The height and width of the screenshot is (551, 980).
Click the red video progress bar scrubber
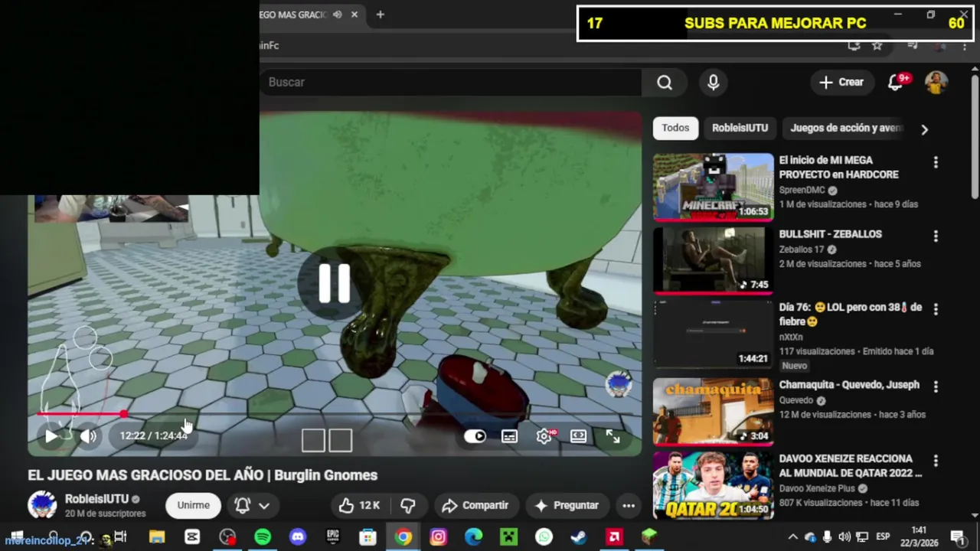(x=124, y=414)
